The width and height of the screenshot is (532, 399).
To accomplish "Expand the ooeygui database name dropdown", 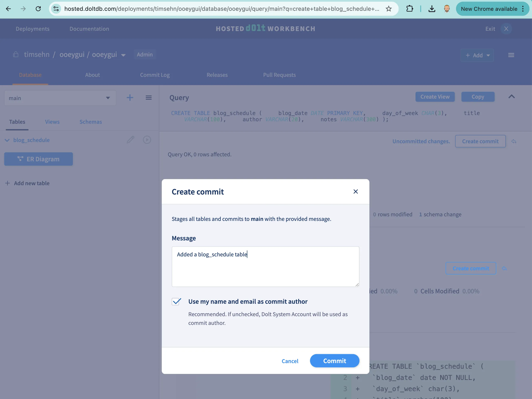I will pos(123,55).
